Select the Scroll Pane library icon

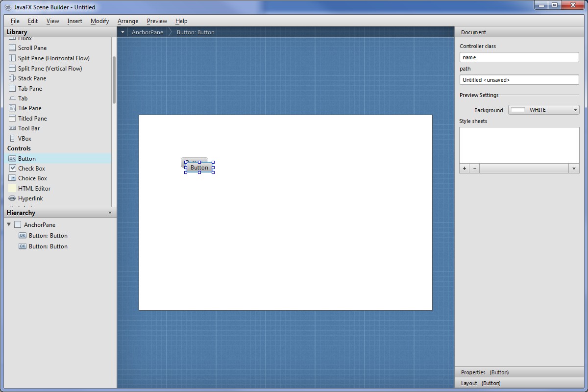(x=12, y=48)
